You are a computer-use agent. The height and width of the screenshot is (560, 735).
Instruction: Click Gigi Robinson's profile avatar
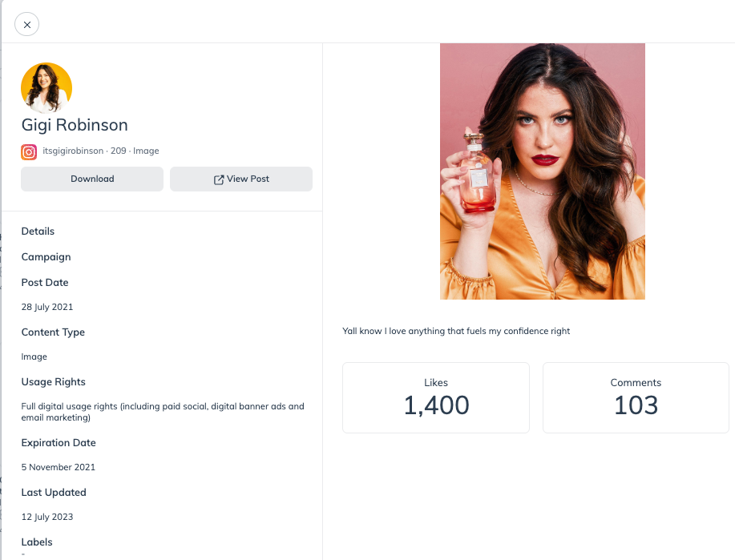46,88
